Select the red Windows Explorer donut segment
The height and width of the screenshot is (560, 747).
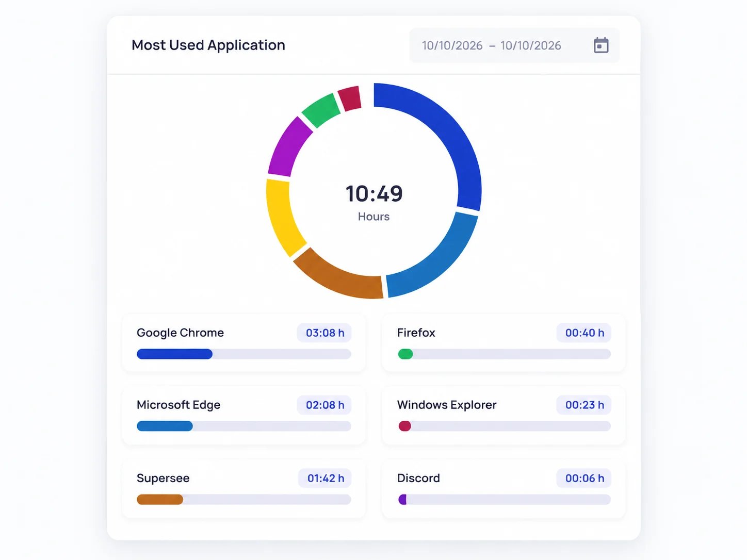pyautogui.click(x=350, y=98)
